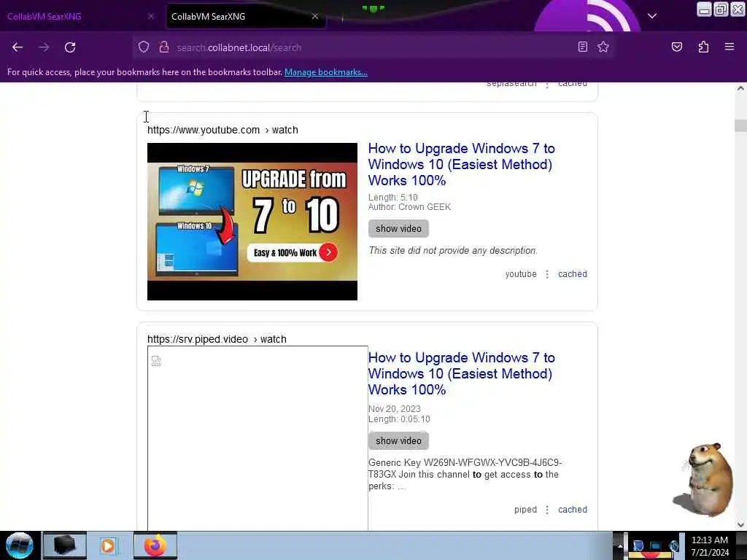Image resolution: width=747 pixels, height=560 pixels.
Task: Close the active CollabVM SearXNG tab
Action: pos(315,16)
